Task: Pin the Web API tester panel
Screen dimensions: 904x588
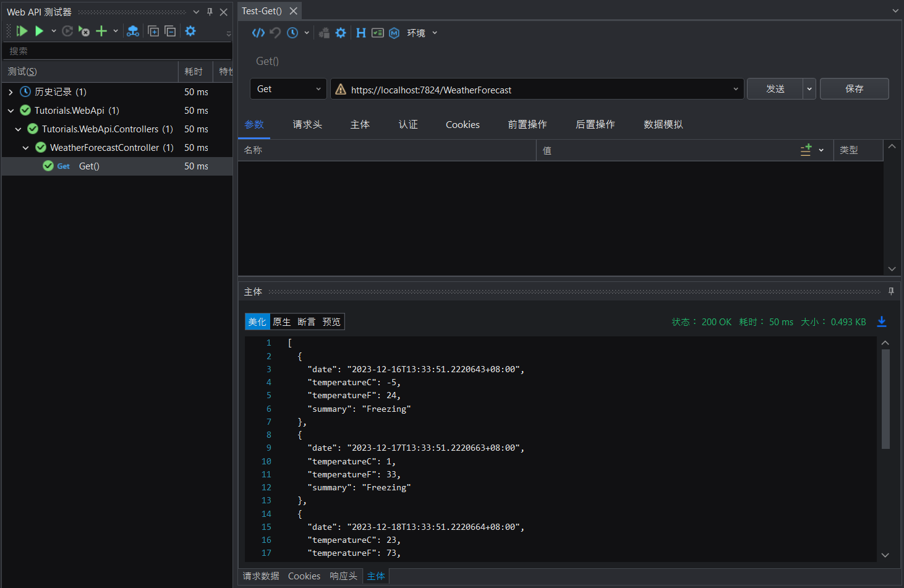Action: click(x=210, y=12)
